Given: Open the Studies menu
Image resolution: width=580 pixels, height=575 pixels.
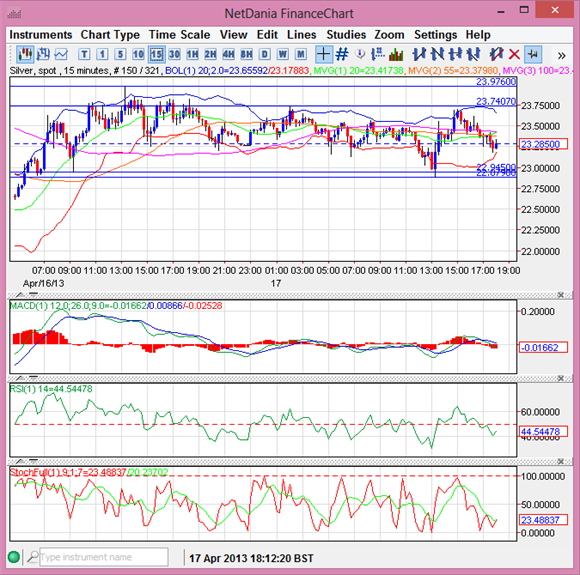Looking at the screenshot, I should coord(346,35).
